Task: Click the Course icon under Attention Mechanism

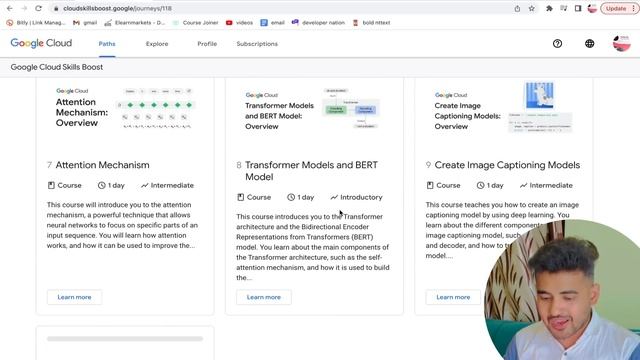Action: [x=51, y=185]
